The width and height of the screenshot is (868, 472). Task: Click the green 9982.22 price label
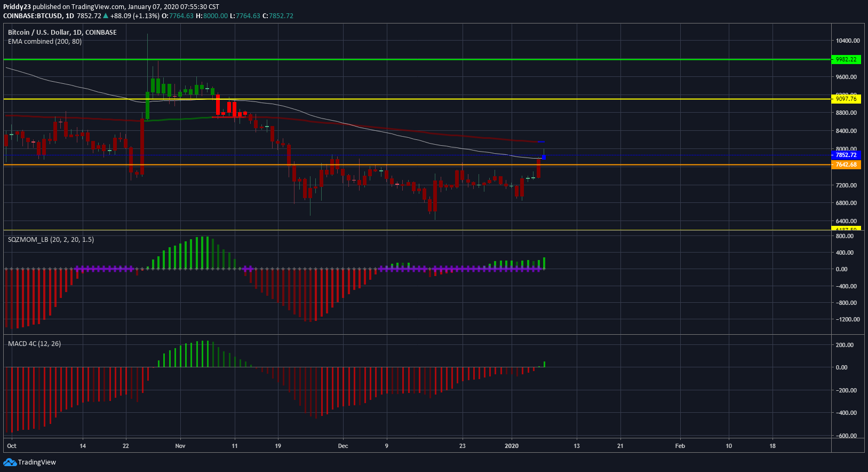(x=846, y=59)
